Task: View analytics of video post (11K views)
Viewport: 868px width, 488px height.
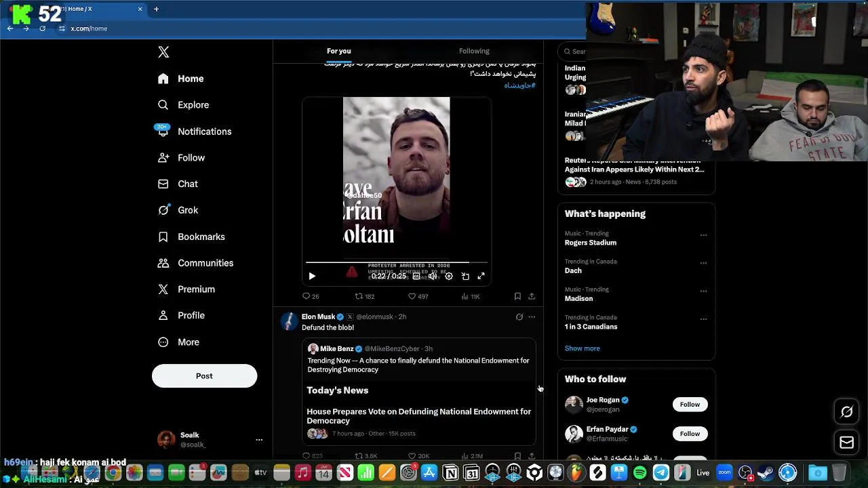Action: (x=471, y=296)
